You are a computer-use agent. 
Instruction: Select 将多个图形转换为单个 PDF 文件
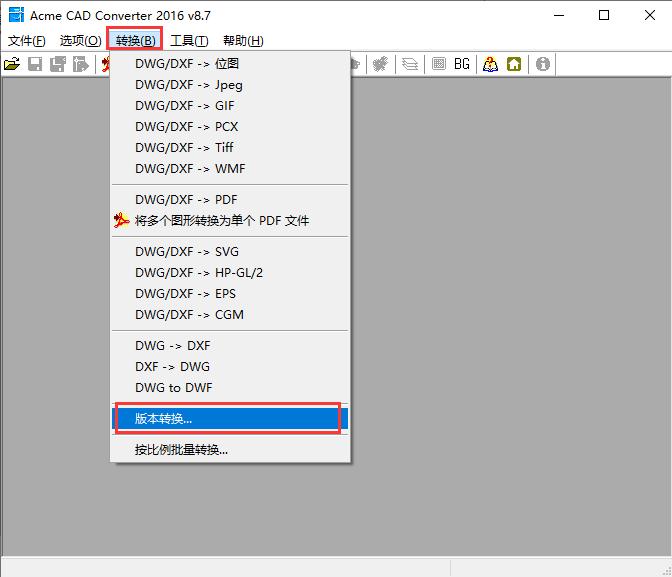pyautogui.click(x=222, y=221)
